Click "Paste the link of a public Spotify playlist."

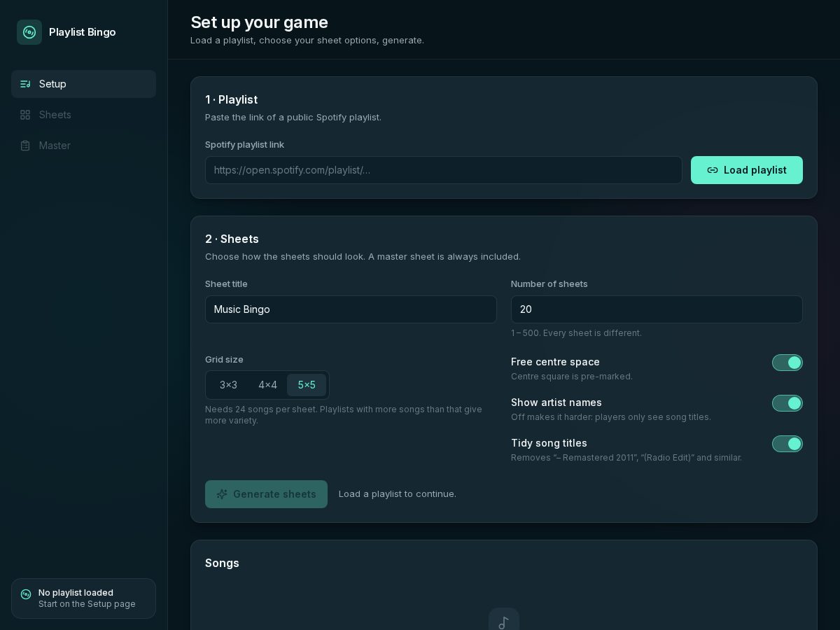point(293,118)
